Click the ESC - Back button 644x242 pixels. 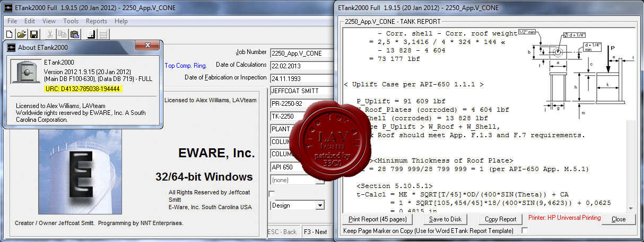[282, 232]
